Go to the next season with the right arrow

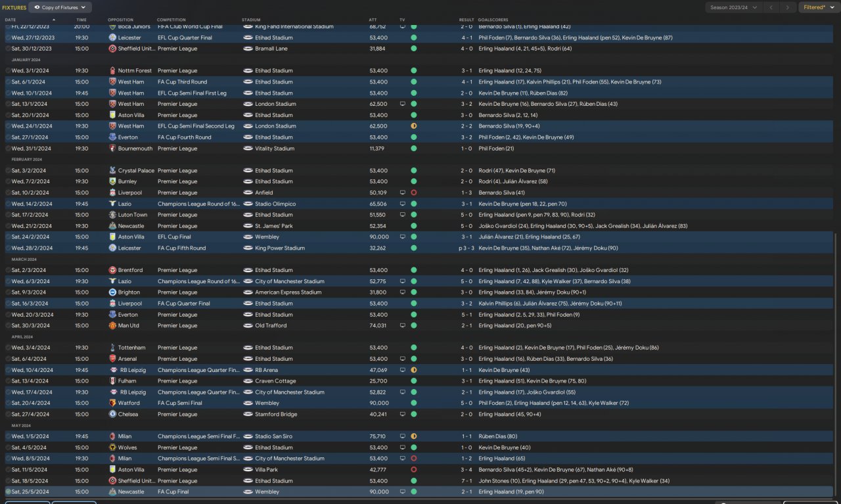(x=788, y=7)
